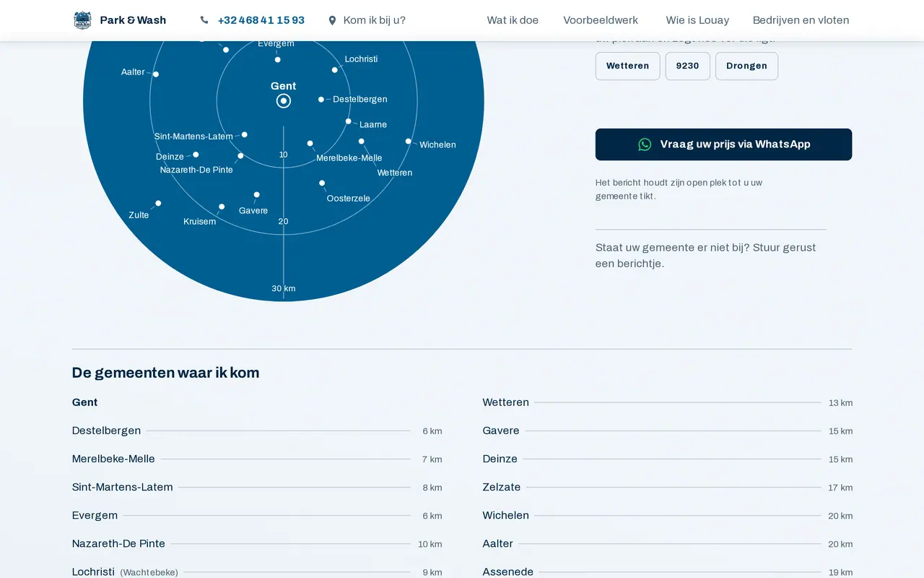The height and width of the screenshot is (578, 924).
Task: Select the Merelbeke-Melle dot on the map
Action: coord(310,144)
